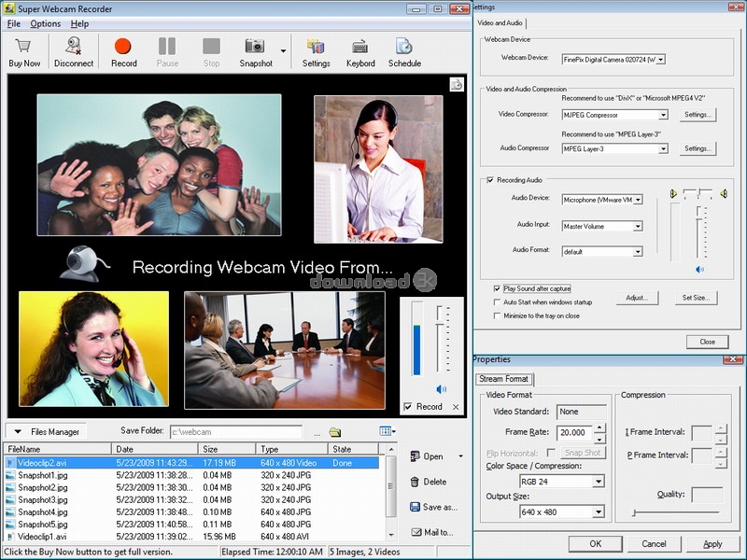This screenshot has height=560, width=747.
Task: Open Settings from the toolbar
Action: tap(316, 47)
